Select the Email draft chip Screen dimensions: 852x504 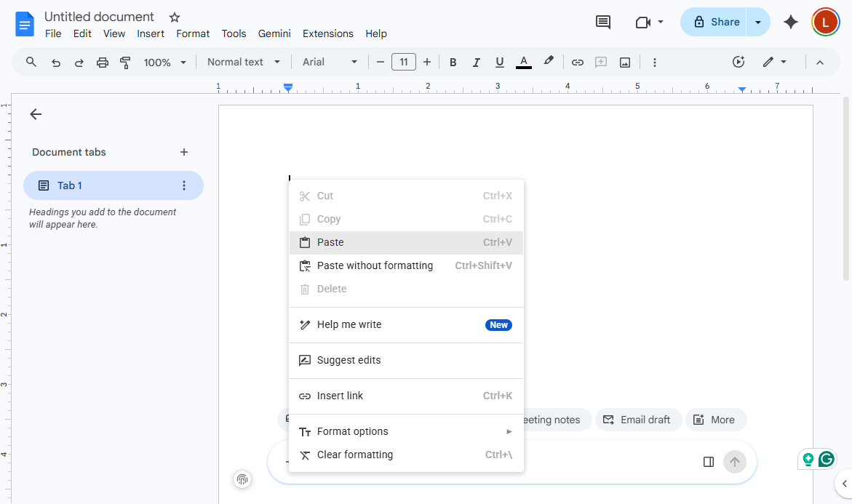[x=638, y=420]
